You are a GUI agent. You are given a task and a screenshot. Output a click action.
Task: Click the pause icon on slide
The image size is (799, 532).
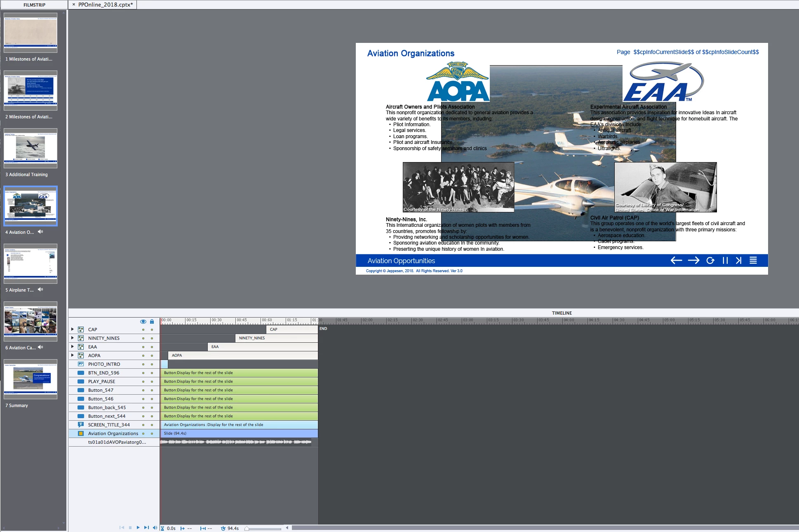(x=725, y=260)
